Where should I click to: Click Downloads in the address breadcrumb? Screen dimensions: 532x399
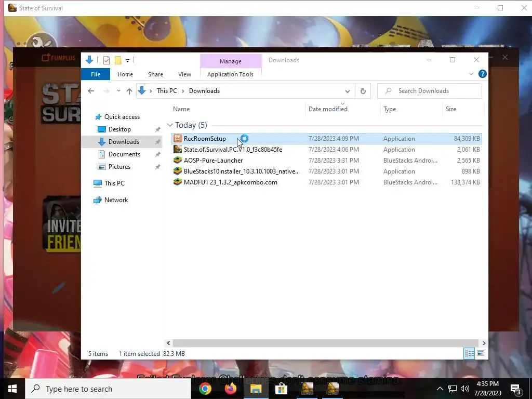[204, 91]
